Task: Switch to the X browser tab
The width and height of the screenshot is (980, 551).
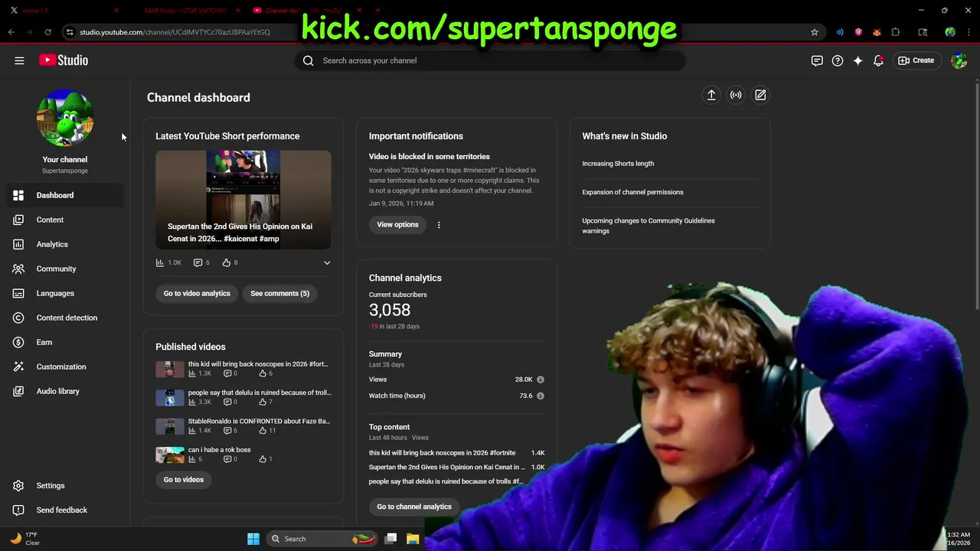Action: pos(65,11)
